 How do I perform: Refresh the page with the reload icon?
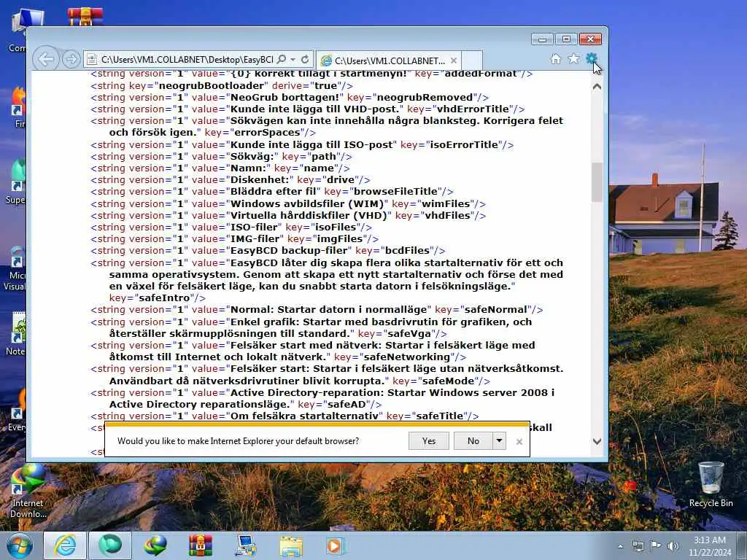point(305,60)
